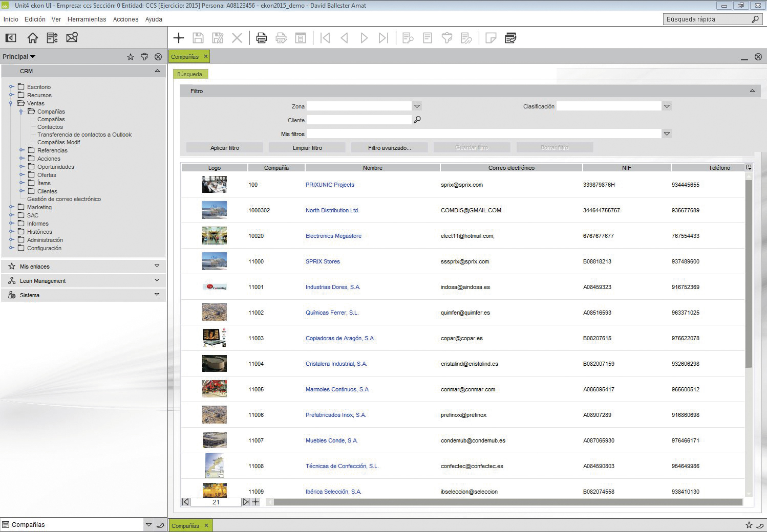Click the funnel icon in Principal header
This screenshot has width=767, height=532.
(x=144, y=57)
